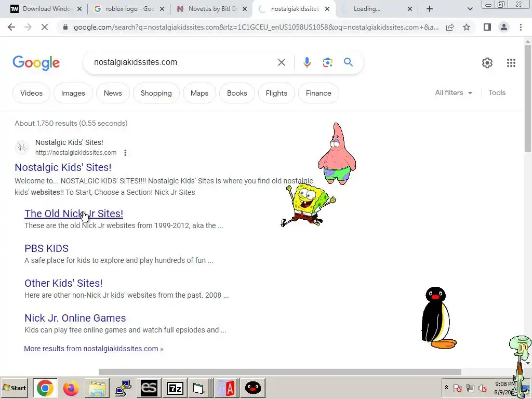This screenshot has width=532, height=399.
Task: Filter results by Videos
Action: click(x=31, y=93)
